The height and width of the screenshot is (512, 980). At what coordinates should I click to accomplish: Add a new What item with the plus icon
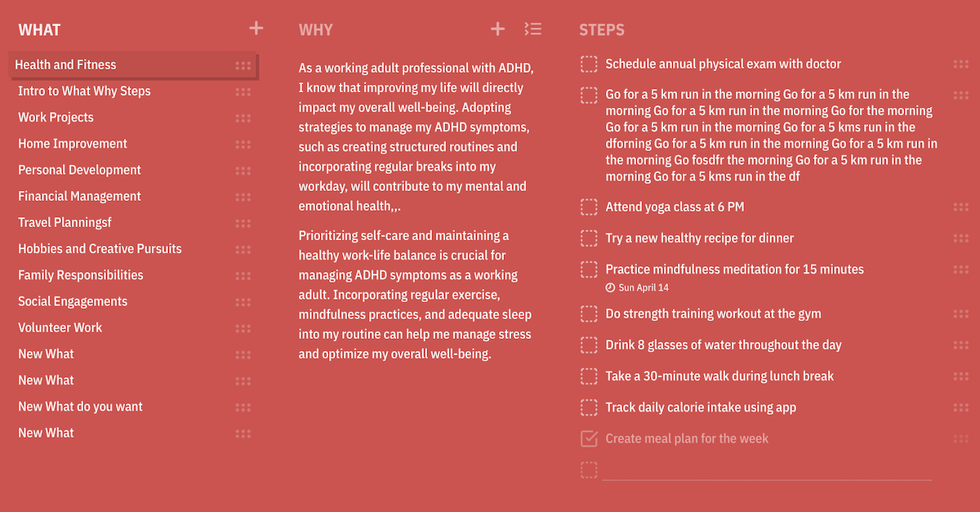point(256,28)
